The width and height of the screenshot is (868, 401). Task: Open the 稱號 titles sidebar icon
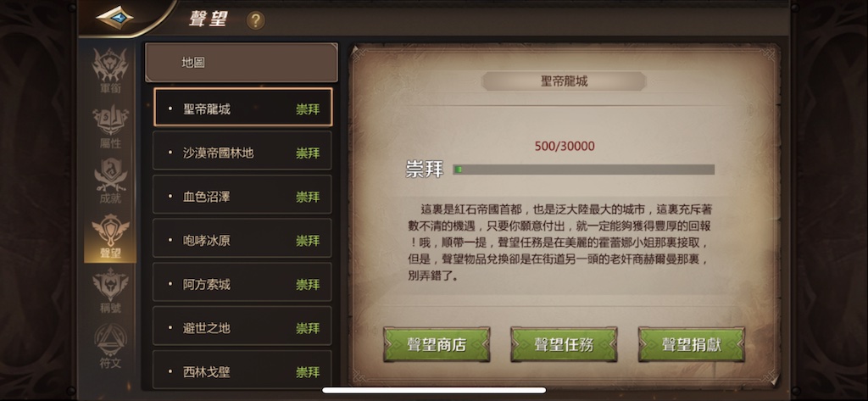tap(110, 292)
